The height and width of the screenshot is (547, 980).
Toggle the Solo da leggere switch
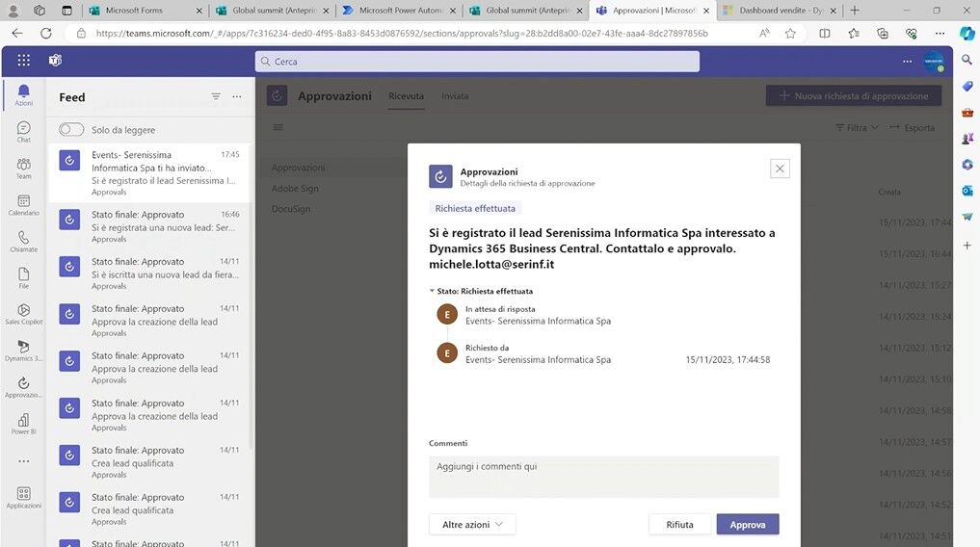71,129
